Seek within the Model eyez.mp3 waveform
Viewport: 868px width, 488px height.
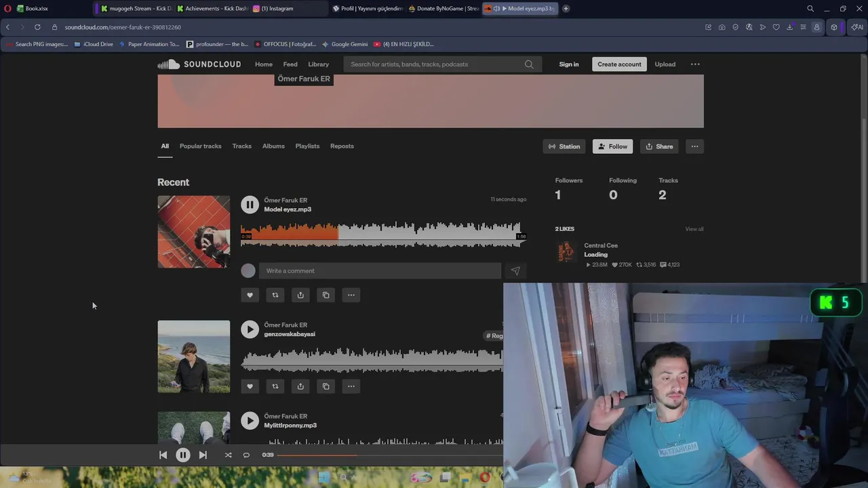coord(384,235)
